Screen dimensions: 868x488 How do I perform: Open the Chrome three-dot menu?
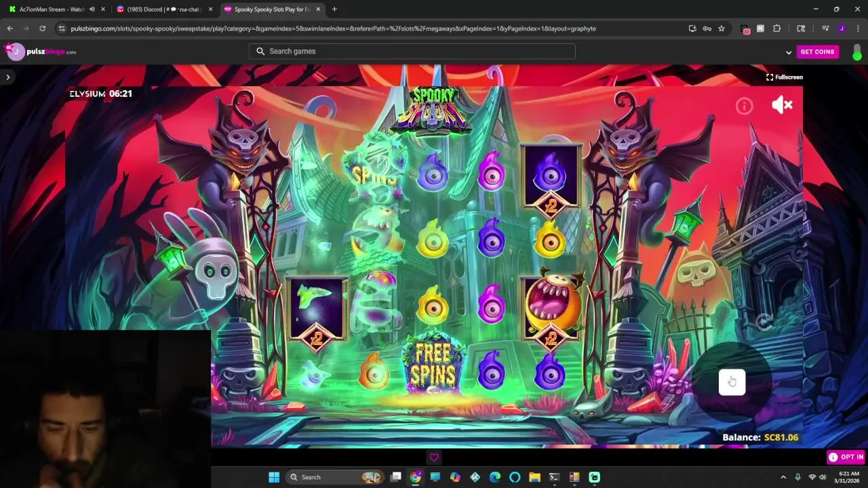(x=858, y=28)
